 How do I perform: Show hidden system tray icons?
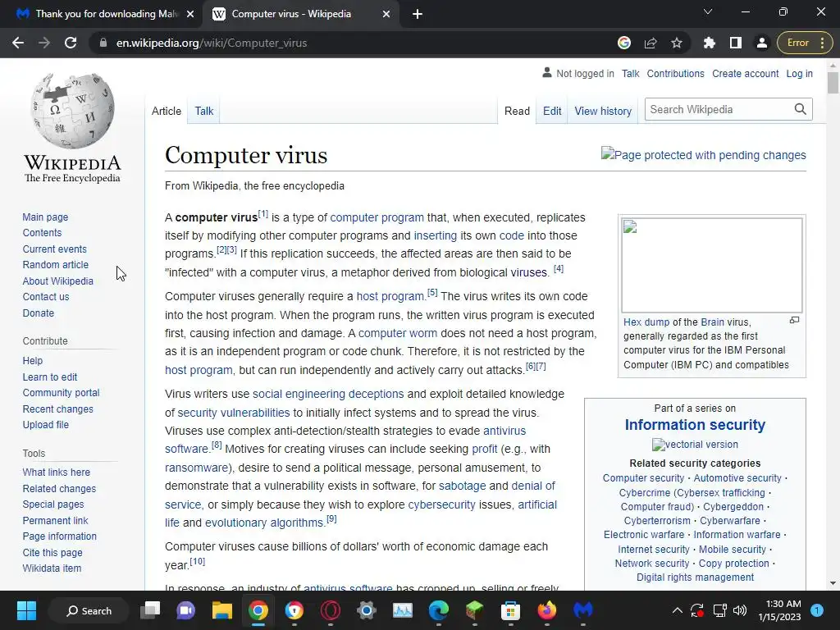click(677, 610)
